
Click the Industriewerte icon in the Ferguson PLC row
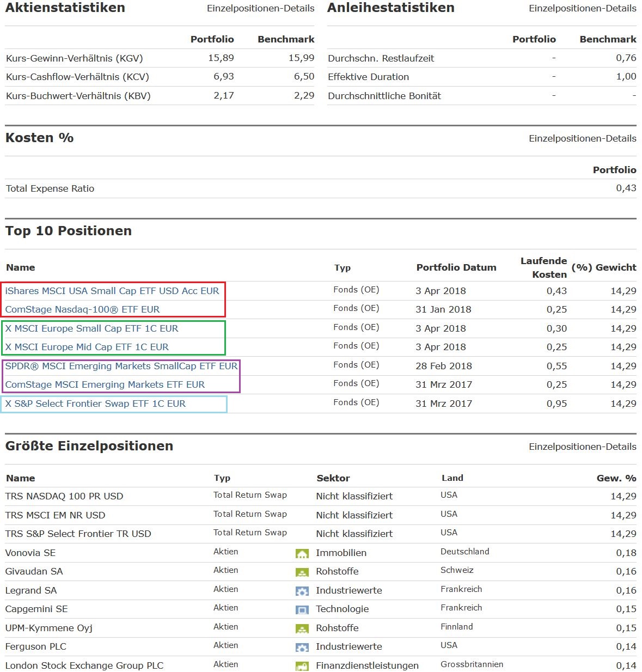click(x=302, y=647)
